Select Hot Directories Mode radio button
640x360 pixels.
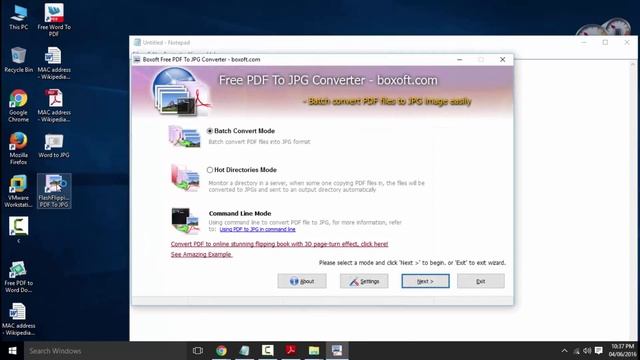(210, 170)
